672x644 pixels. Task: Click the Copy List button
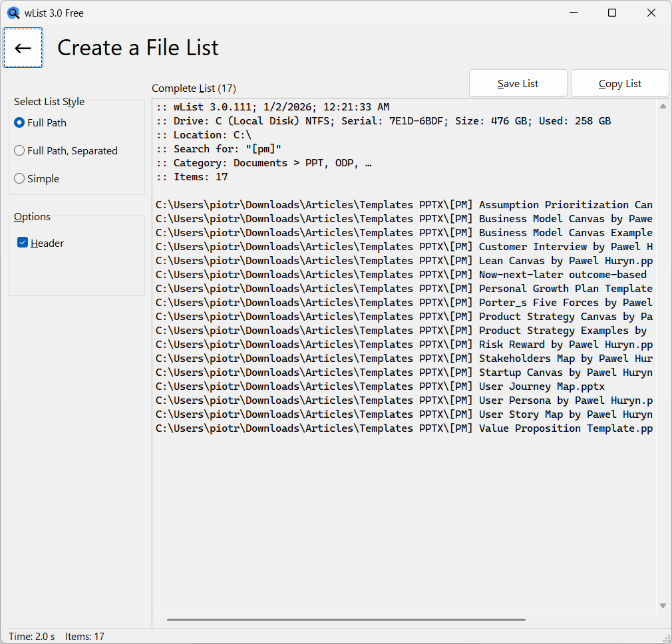tap(619, 83)
